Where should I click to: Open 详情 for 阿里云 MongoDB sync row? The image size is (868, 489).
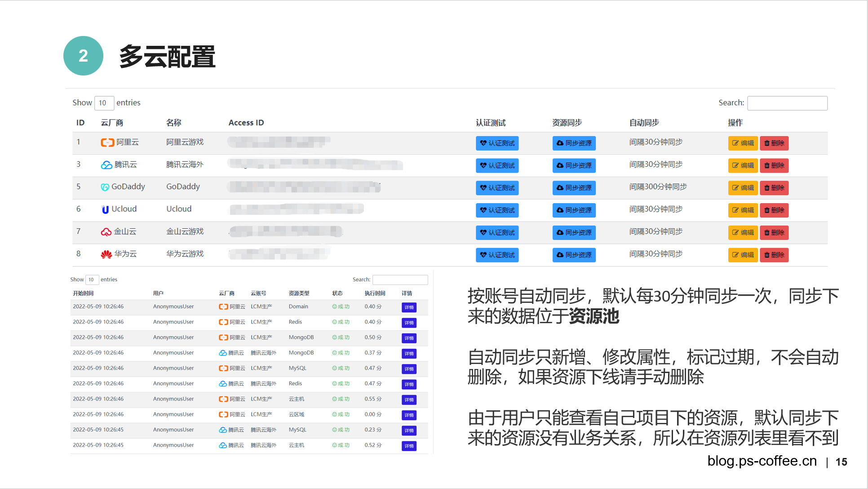click(x=409, y=338)
